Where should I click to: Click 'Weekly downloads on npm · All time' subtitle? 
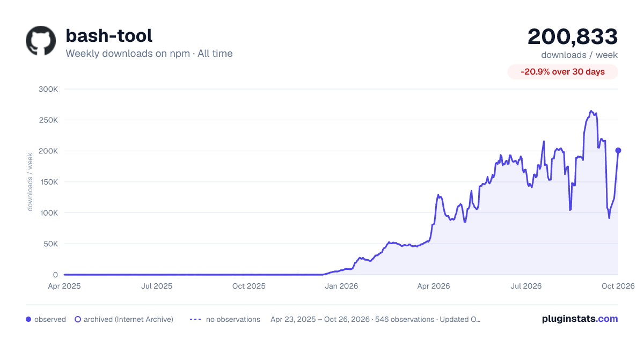(x=149, y=54)
